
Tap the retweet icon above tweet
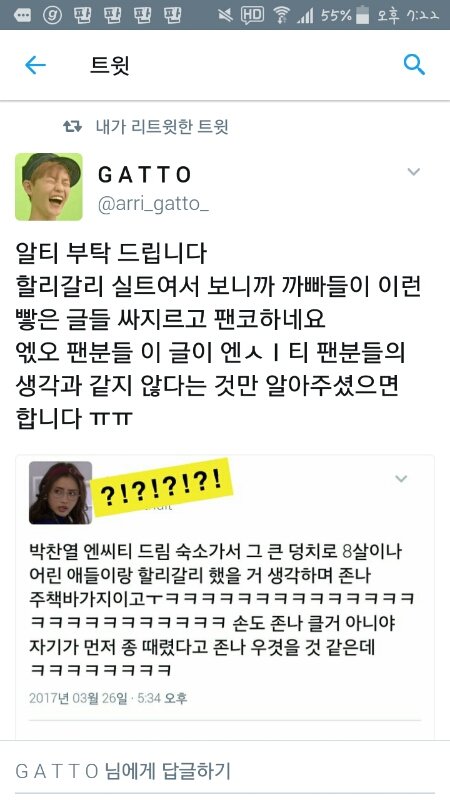coord(72,127)
